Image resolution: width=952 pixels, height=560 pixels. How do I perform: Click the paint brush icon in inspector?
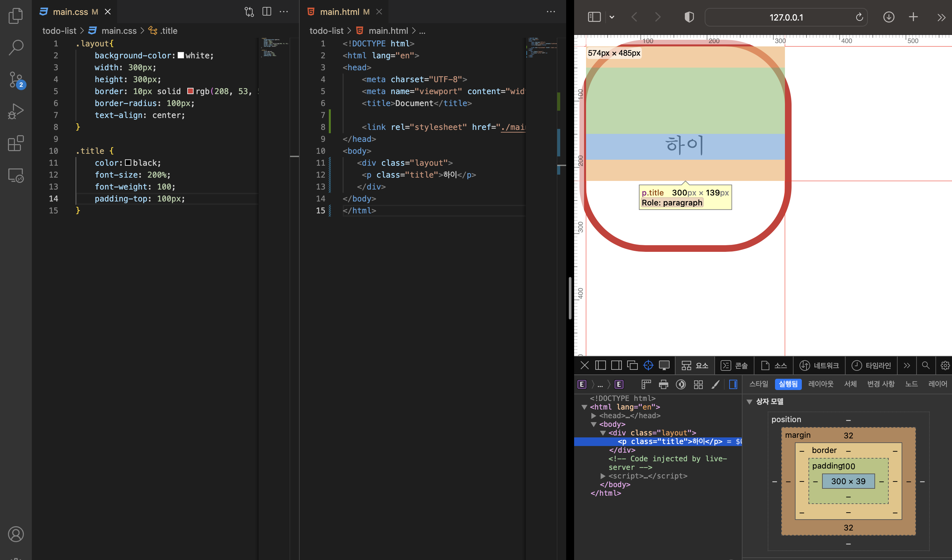(x=715, y=384)
